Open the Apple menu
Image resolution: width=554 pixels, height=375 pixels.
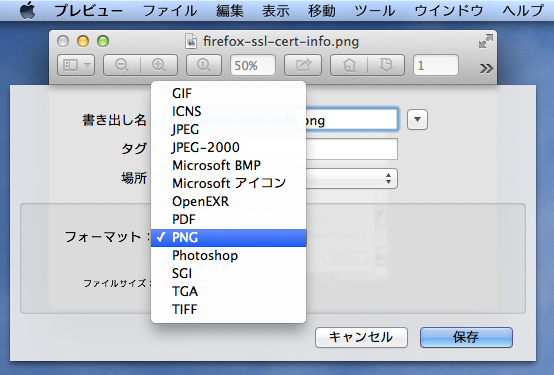tap(28, 11)
